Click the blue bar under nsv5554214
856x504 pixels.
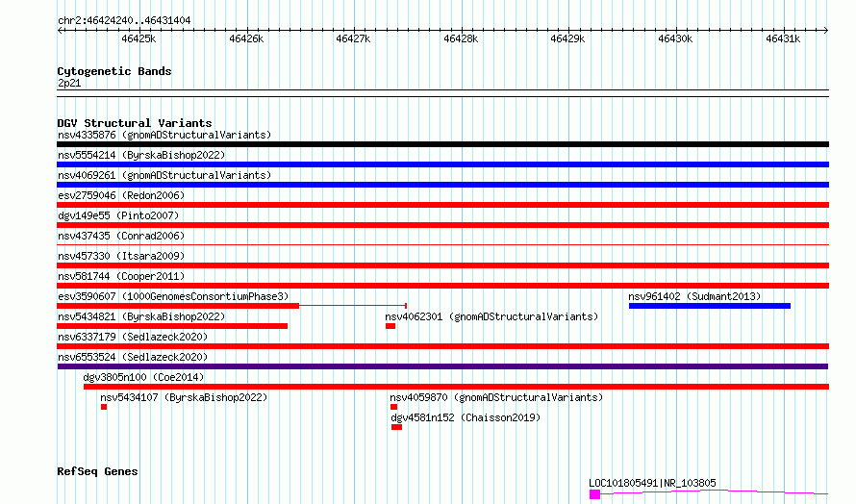pos(442,164)
